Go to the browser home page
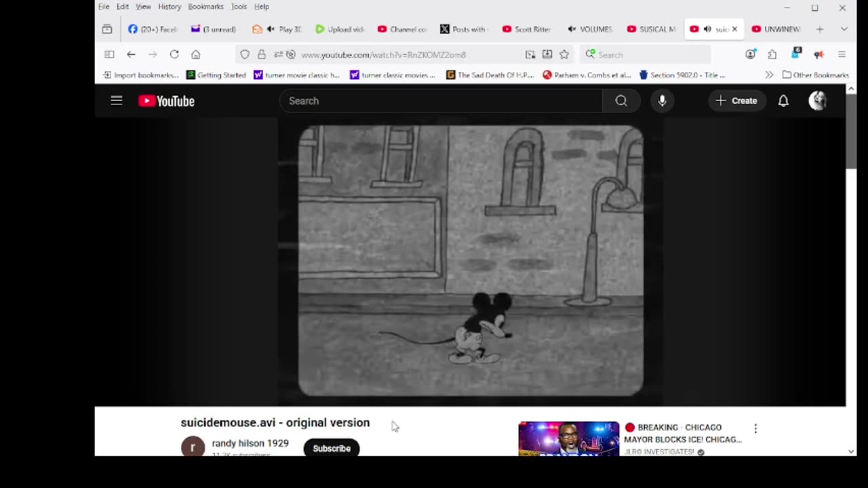This screenshot has height=488, width=868. [x=196, y=54]
